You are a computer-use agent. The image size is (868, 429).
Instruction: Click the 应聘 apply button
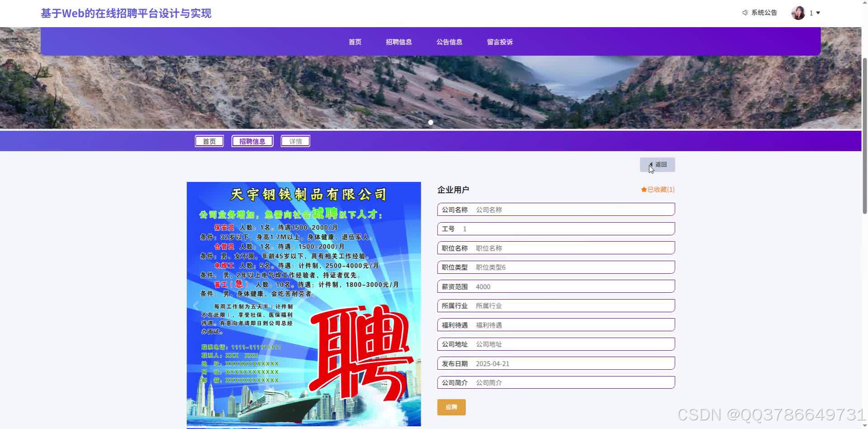click(x=451, y=407)
